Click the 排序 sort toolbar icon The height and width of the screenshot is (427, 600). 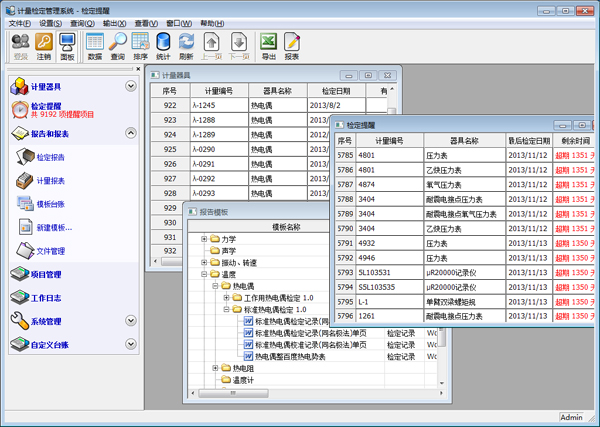(141, 42)
